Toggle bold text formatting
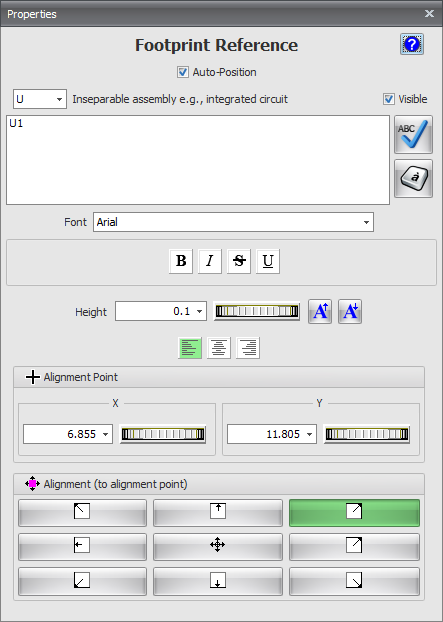The width and height of the screenshot is (443, 622). (x=181, y=261)
